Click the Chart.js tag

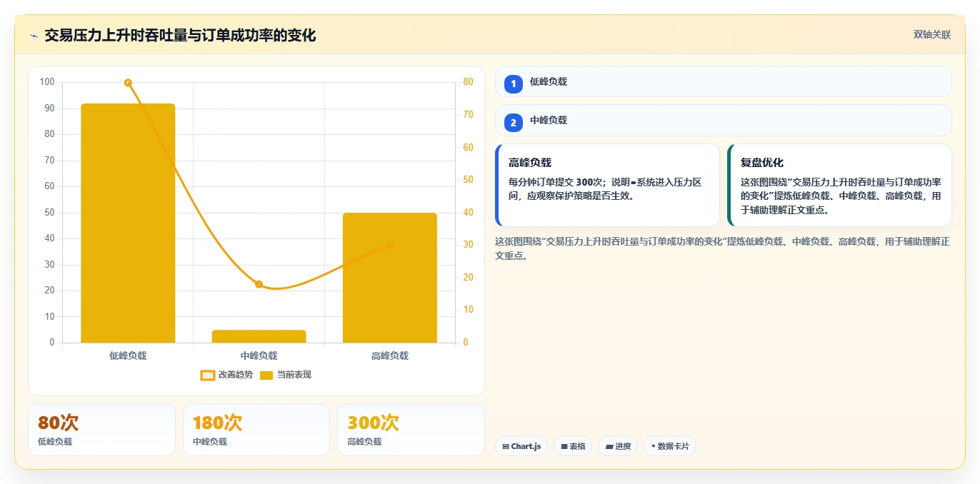tap(522, 446)
